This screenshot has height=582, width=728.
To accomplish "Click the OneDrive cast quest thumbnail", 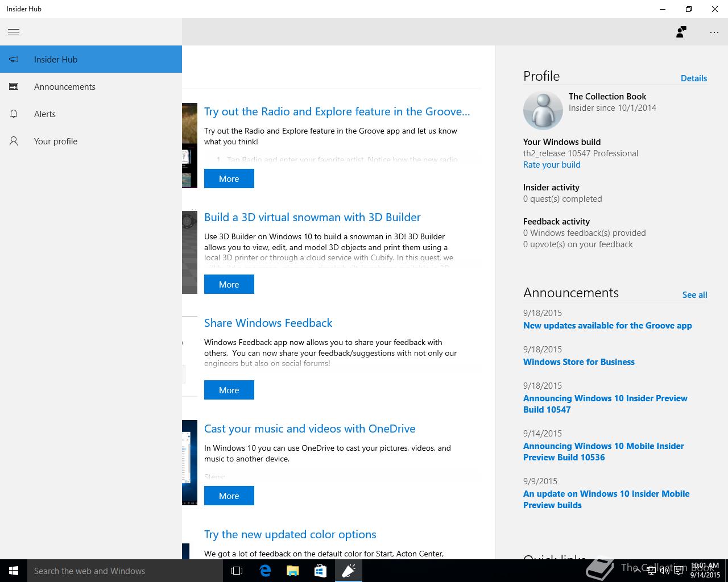I will click(189, 463).
